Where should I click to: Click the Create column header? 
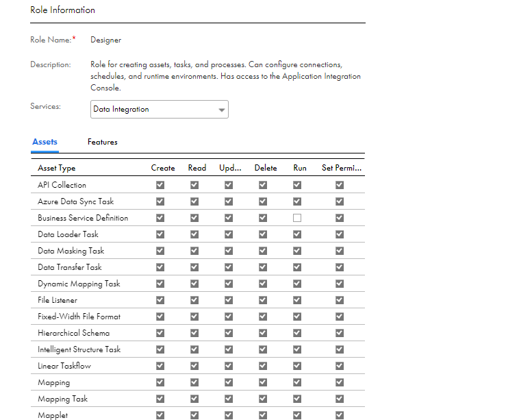click(163, 168)
